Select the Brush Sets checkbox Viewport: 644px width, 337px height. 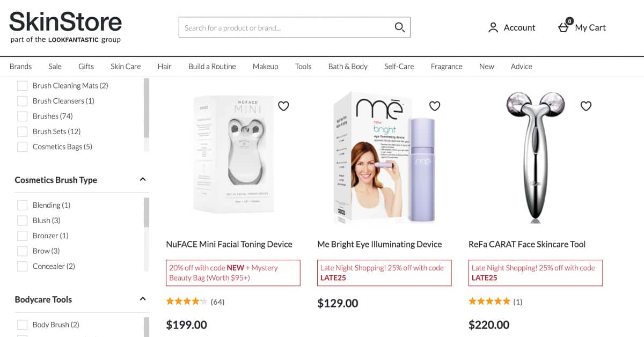point(23,131)
